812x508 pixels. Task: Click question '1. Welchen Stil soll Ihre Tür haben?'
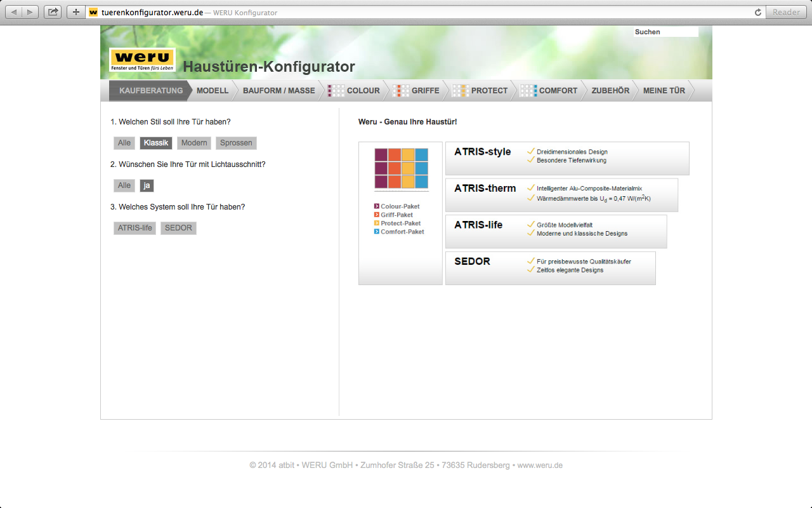tap(171, 121)
